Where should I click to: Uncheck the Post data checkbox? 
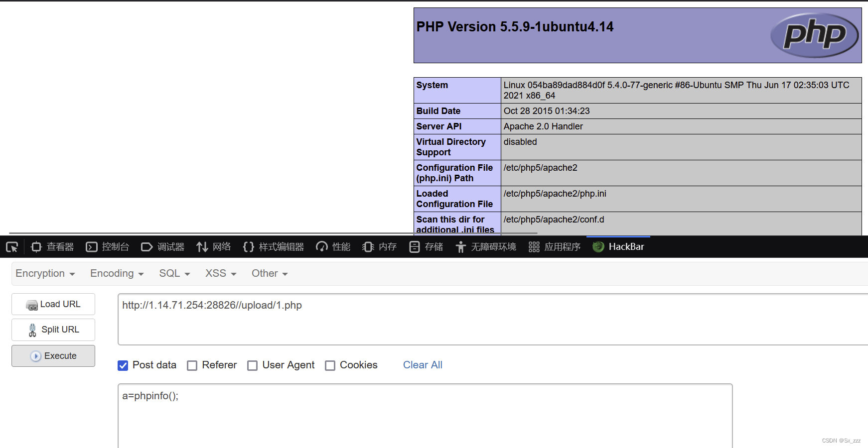123,365
